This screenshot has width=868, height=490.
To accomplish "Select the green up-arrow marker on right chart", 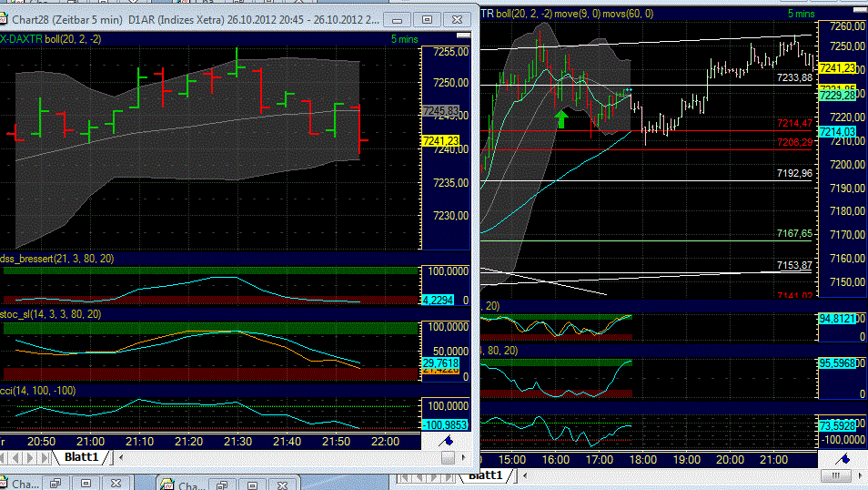I will click(561, 118).
